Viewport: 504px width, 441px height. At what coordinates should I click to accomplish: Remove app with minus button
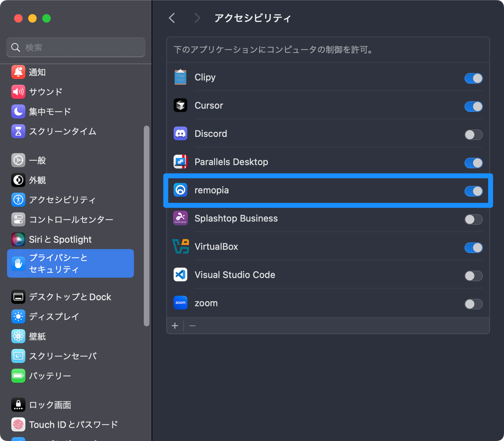click(x=192, y=326)
